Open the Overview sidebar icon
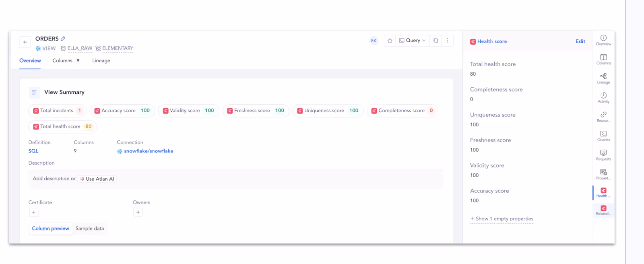 point(603,40)
